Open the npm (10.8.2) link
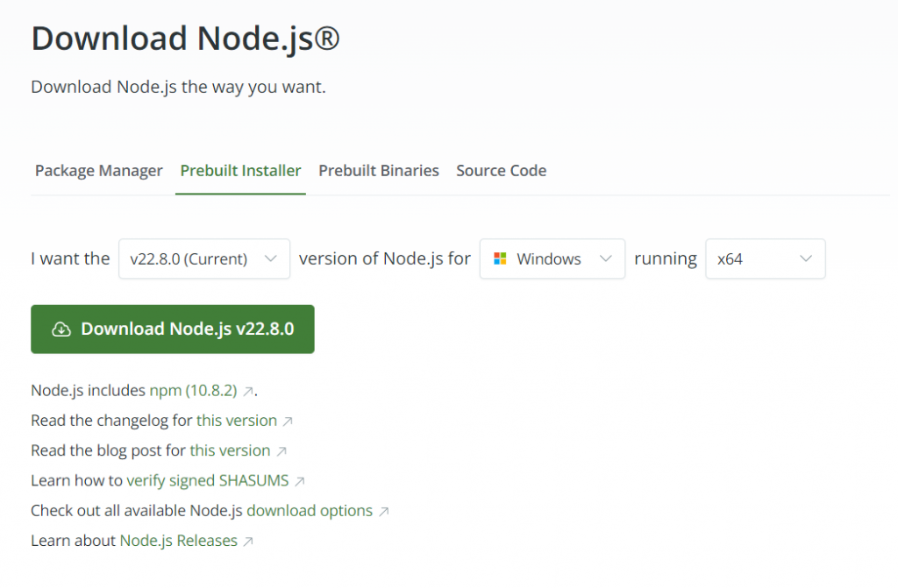The image size is (898, 588). pyautogui.click(x=193, y=391)
